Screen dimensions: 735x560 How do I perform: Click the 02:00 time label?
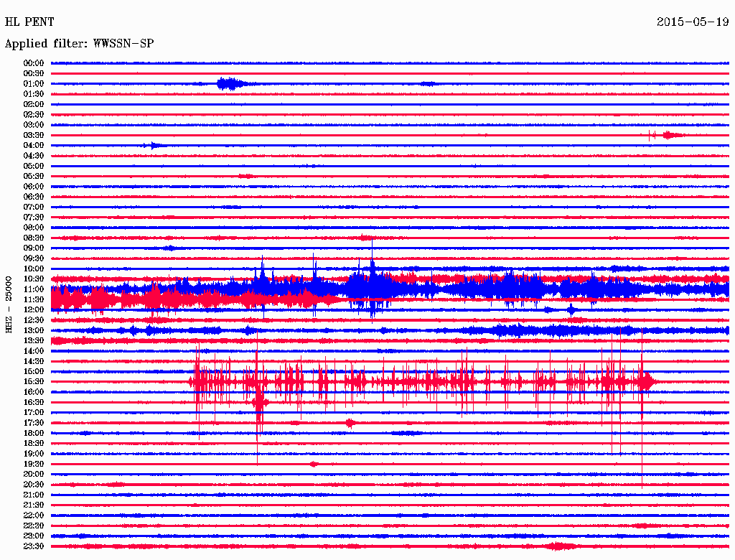click(x=34, y=105)
